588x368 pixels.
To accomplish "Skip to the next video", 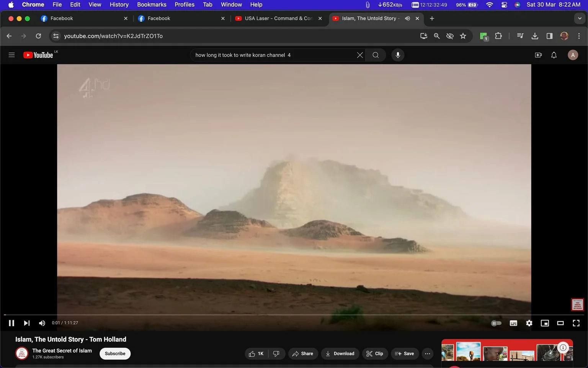I will pos(26,323).
